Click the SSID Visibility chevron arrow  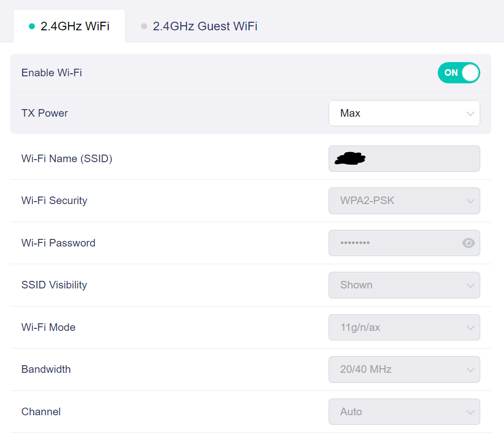pos(470,285)
